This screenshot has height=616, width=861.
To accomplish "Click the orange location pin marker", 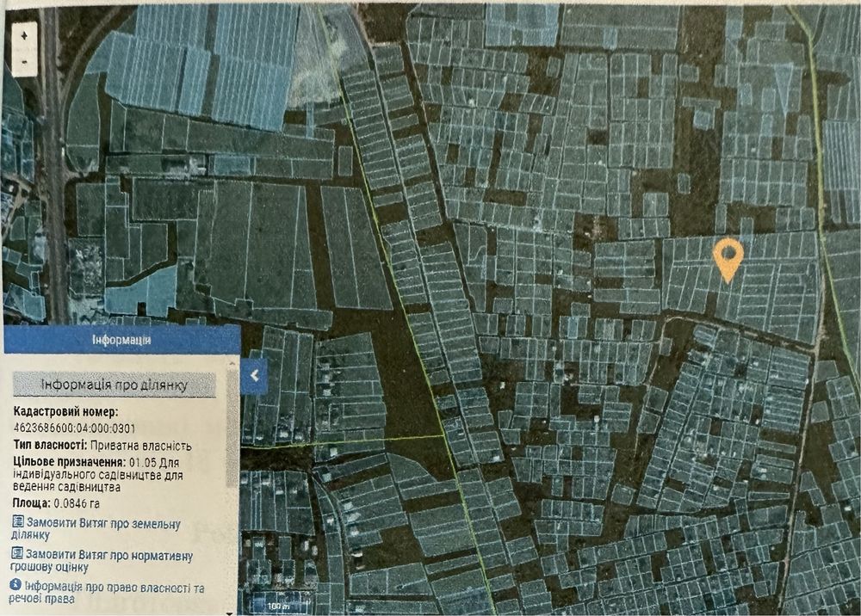I will point(728,261).
